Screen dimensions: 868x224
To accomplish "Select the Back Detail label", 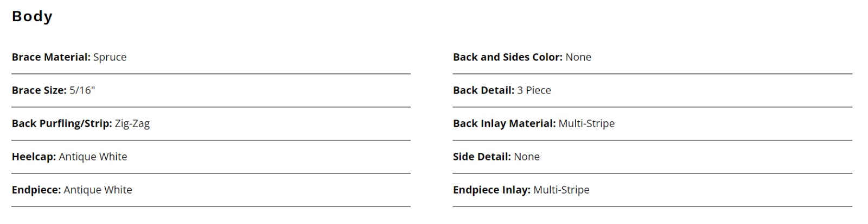I will coord(483,90).
